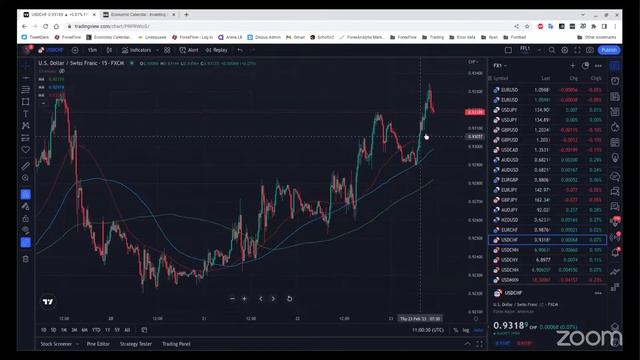The height and width of the screenshot is (360, 640).
Task: Select the Text annotation tool
Action: 26,113
